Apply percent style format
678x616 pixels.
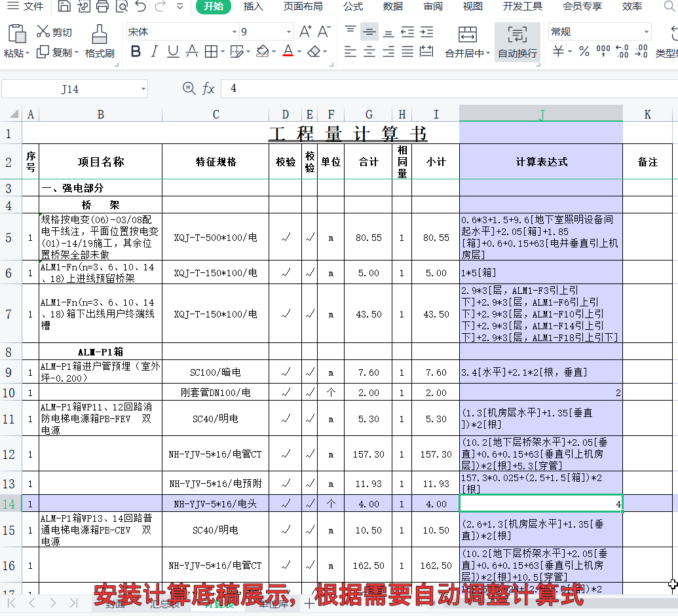584,52
